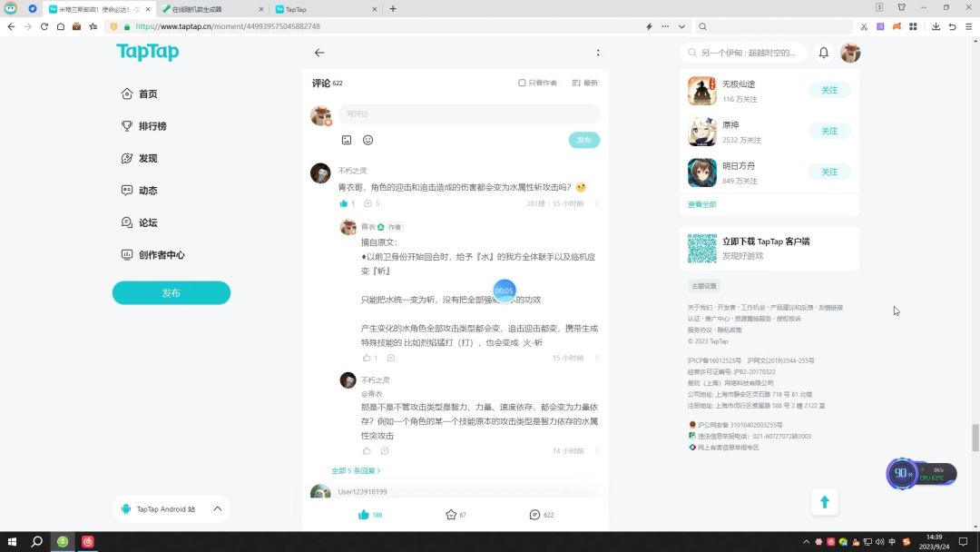The image size is (980, 552).
Task: Enable the 只看作者 checkbox
Action: coord(522,83)
